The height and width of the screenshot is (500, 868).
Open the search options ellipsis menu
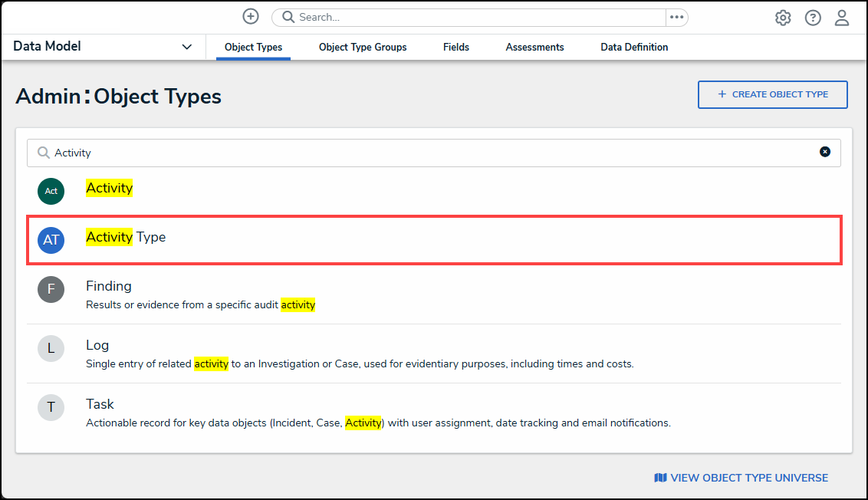(x=676, y=18)
